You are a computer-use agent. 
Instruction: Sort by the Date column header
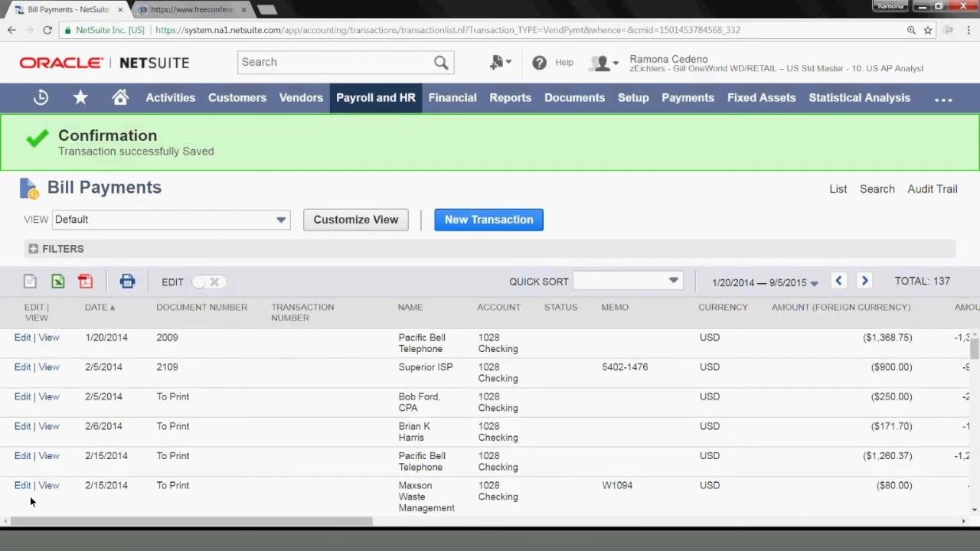pos(100,307)
